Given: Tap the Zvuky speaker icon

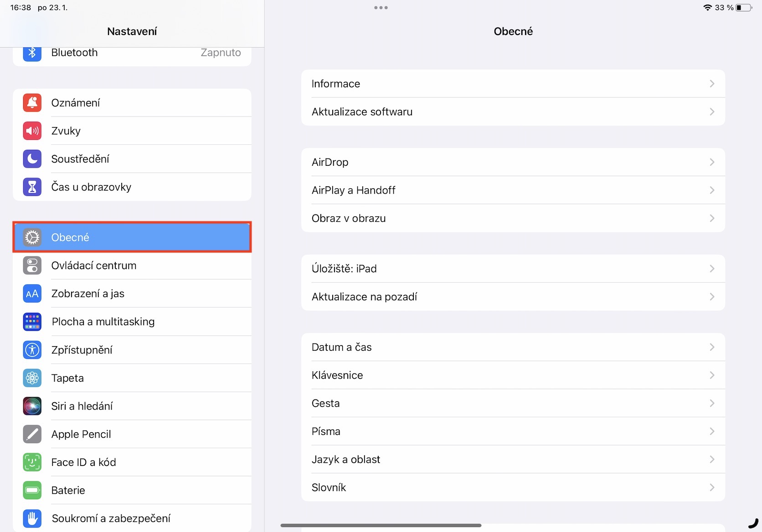Looking at the screenshot, I should 32,131.
